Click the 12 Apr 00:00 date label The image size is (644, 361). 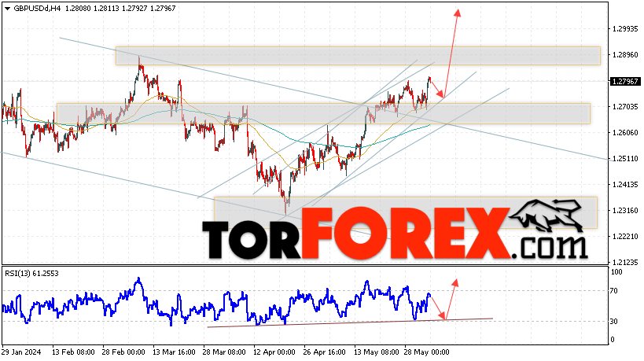click(x=274, y=352)
